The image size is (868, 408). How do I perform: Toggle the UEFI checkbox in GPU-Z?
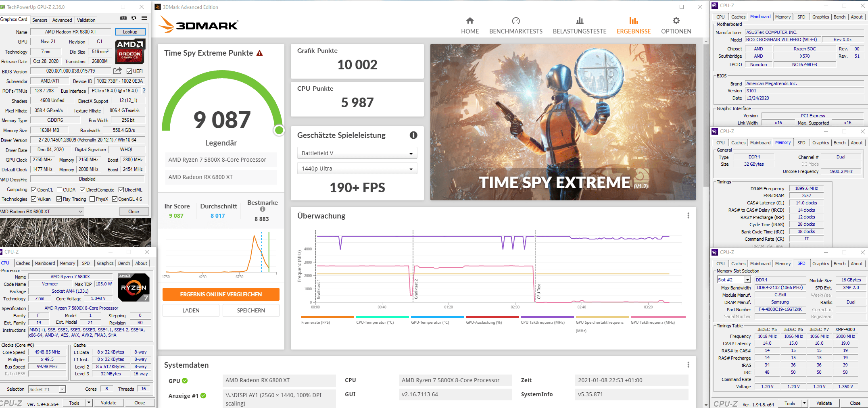(x=129, y=71)
